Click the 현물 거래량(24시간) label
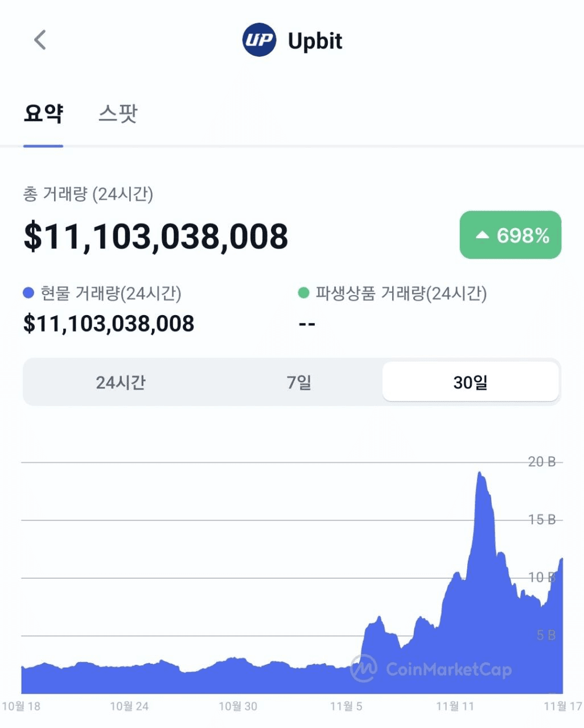584x728 pixels. click(111, 293)
